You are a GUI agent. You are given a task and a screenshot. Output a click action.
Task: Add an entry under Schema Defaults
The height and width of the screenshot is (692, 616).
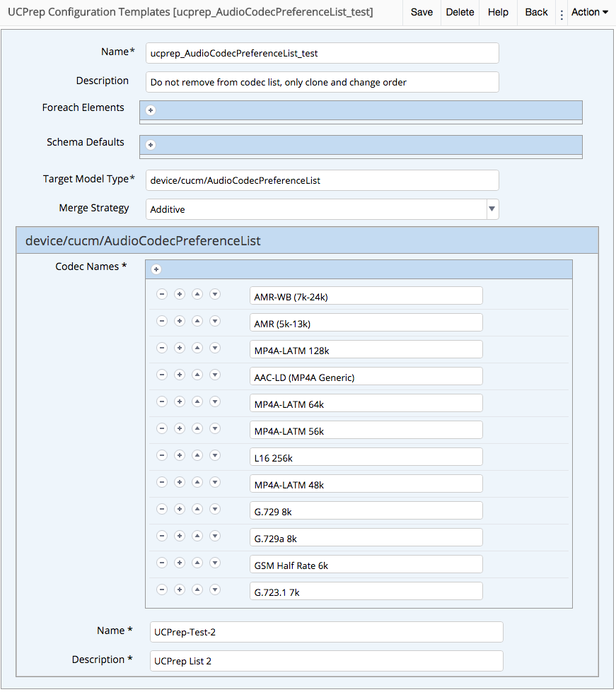[x=150, y=144]
